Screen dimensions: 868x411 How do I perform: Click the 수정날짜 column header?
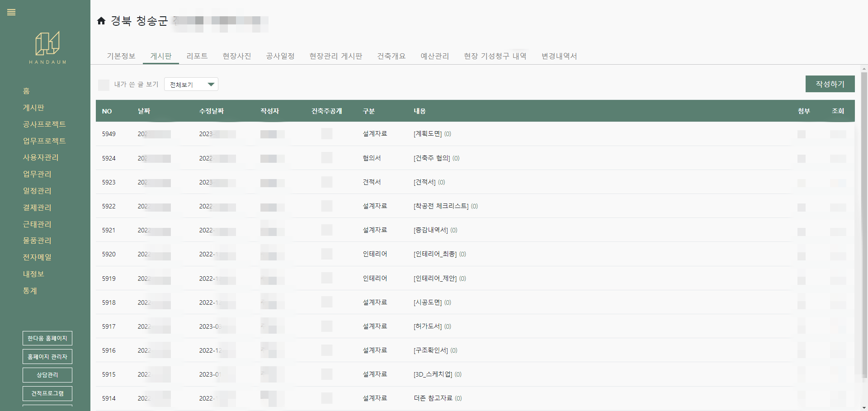point(212,111)
